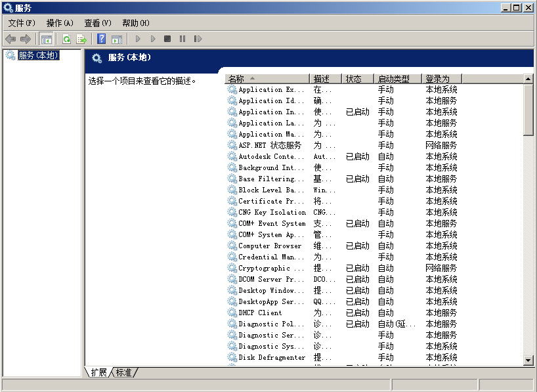Click the Show/Hide Action Pane icon
Screen dimensions: 537x392
(117, 39)
